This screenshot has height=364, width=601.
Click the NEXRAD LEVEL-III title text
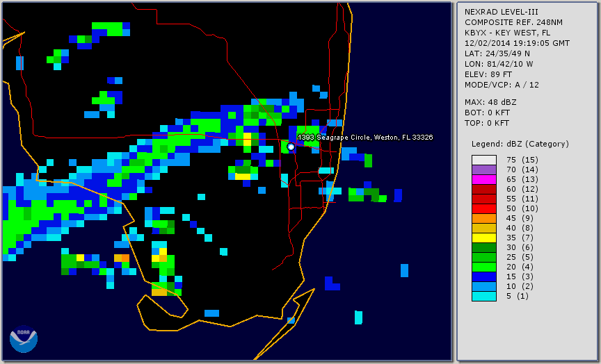[502, 13]
